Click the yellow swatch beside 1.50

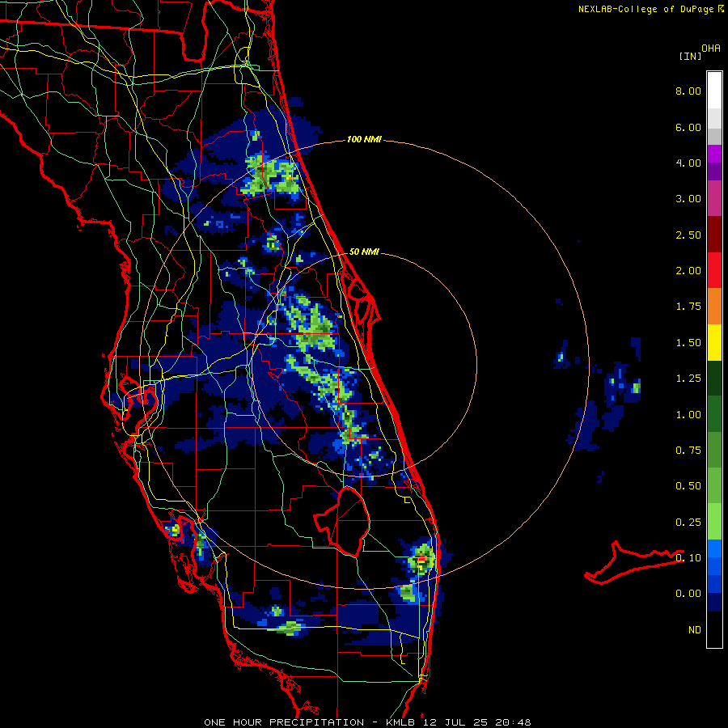coord(714,342)
